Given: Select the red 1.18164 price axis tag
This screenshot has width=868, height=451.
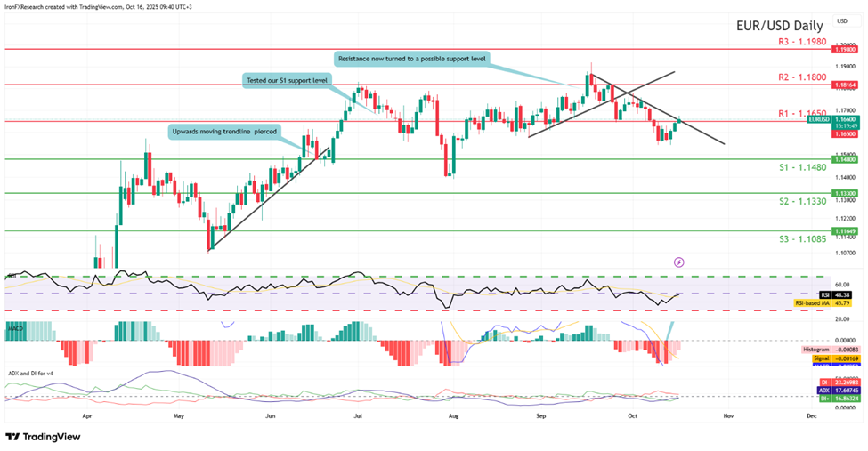Looking at the screenshot, I should point(845,85).
